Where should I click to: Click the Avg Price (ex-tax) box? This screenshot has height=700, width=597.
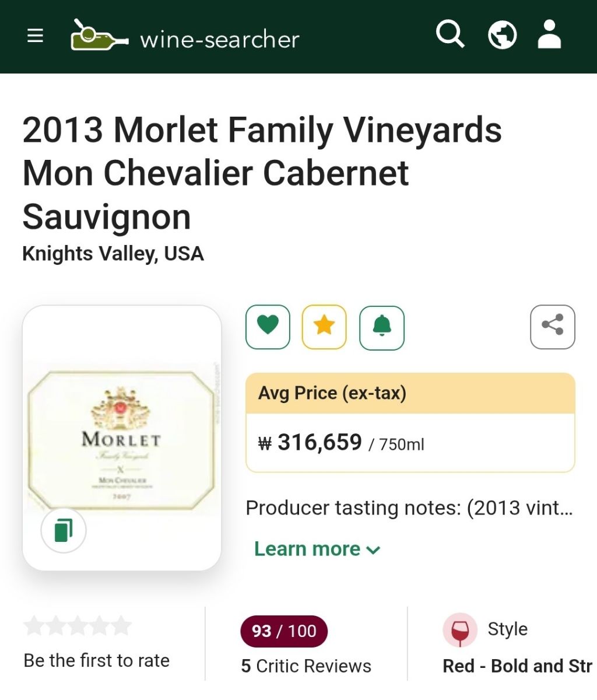[410, 422]
